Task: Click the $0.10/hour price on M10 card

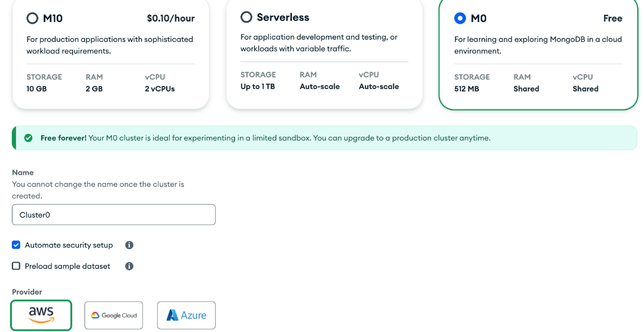Action: pyautogui.click(x=170, y=19)
